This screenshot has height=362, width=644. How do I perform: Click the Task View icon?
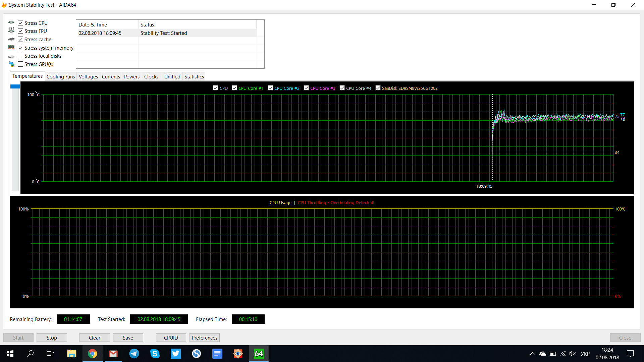(x=50, y=354)
